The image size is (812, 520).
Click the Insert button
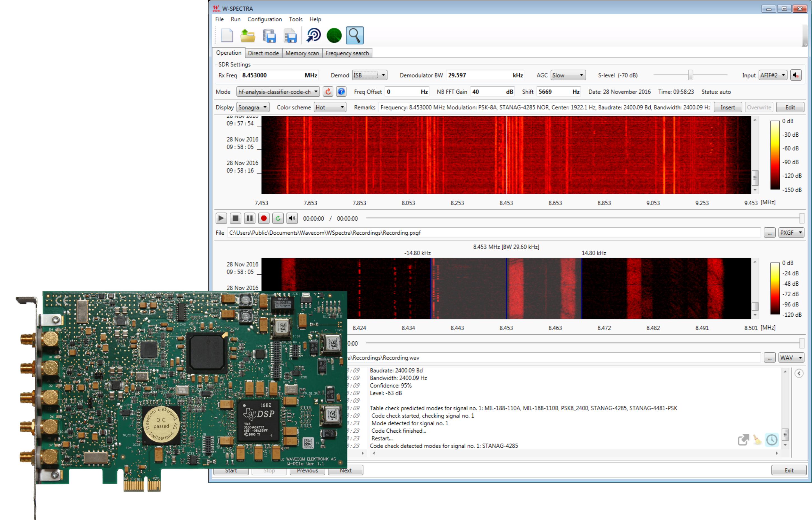coord(728,107)
